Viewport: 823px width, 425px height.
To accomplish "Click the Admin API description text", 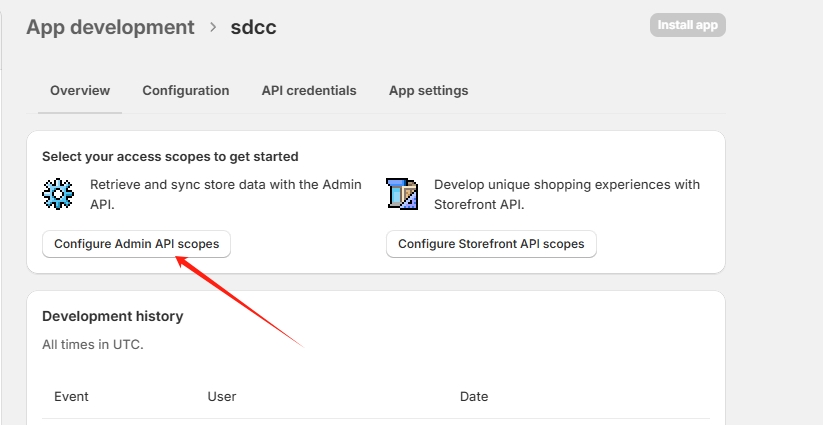I will click(x=226, y=194).
